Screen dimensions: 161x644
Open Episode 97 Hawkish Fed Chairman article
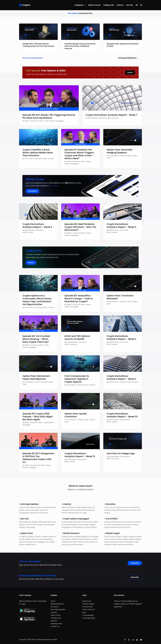(x=79, y=154)
